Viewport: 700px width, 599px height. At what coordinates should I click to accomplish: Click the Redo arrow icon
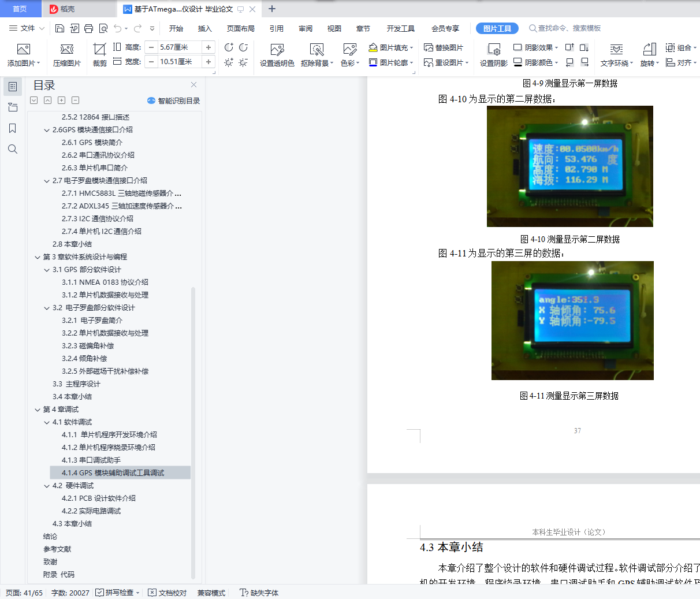137,28
